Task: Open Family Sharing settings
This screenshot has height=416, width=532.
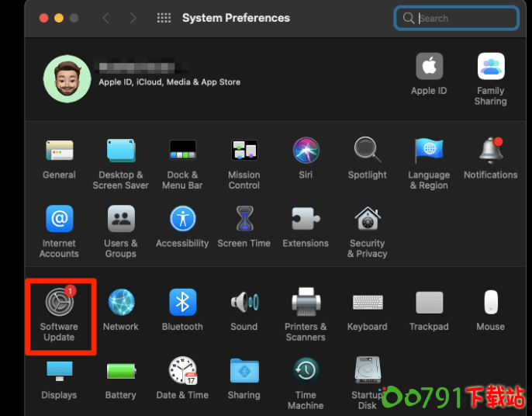Action: click(x=490, y=68)
